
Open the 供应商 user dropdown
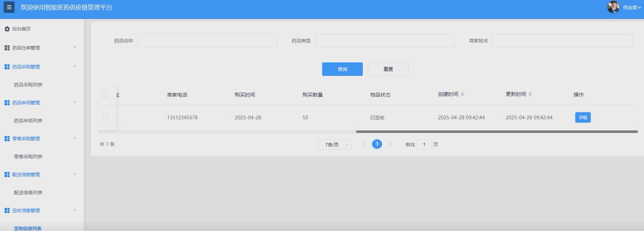[632, 7]
